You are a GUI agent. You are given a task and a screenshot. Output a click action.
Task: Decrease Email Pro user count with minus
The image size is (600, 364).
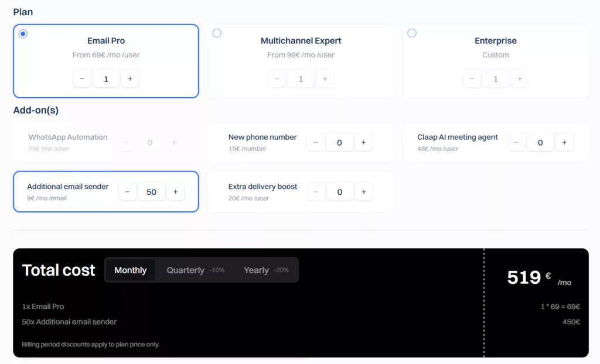(82, 79)
